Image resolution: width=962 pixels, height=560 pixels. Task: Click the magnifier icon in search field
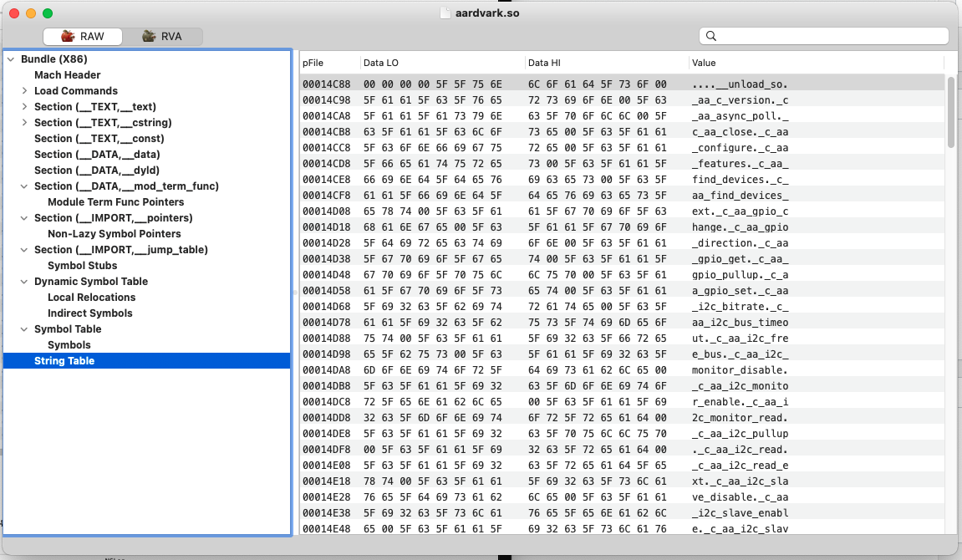click(711, 36)
